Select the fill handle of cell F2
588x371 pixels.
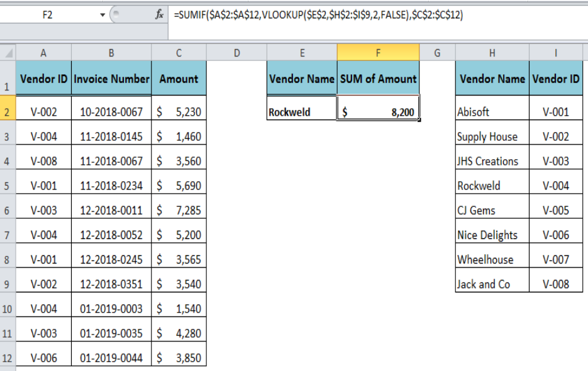pyautogui.click(x=419, y=120)
